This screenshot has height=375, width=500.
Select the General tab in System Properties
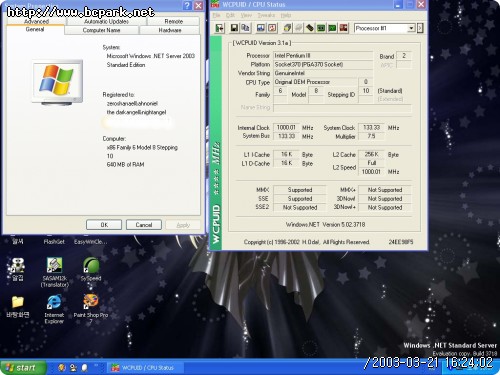coord(35,29)
